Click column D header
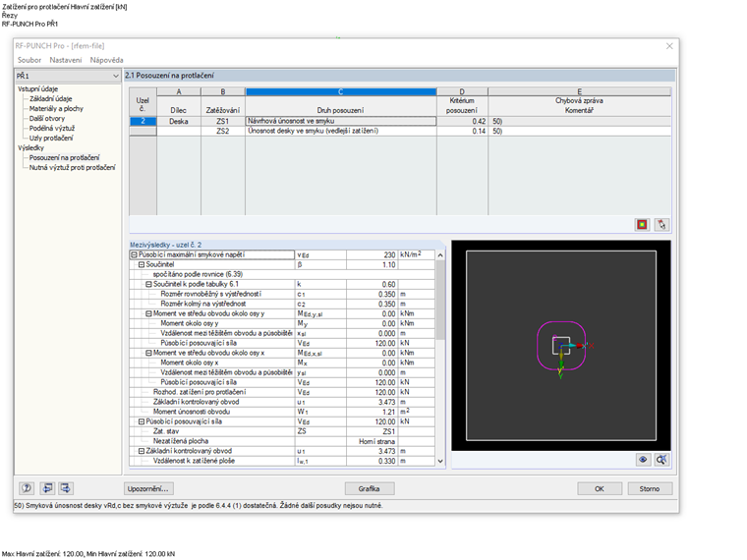 pyautogui.click(x=462, y=92)
